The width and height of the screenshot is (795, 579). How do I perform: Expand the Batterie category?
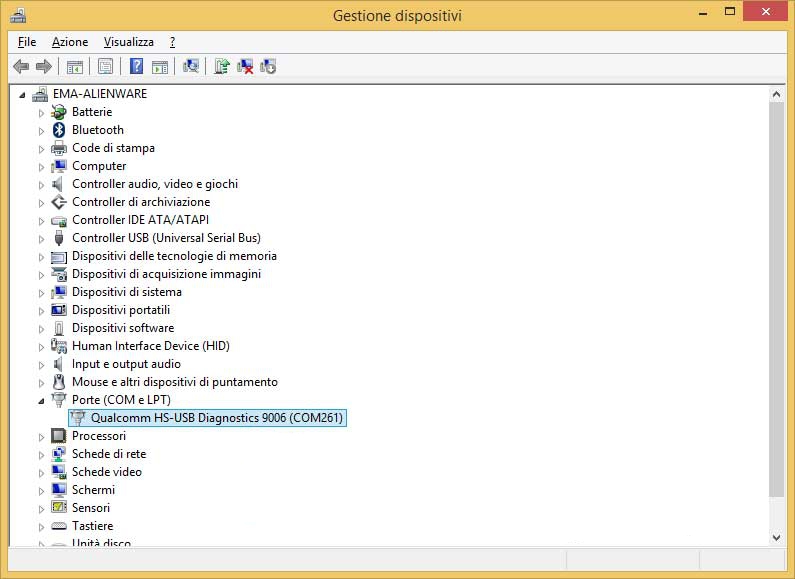[42, 113]
